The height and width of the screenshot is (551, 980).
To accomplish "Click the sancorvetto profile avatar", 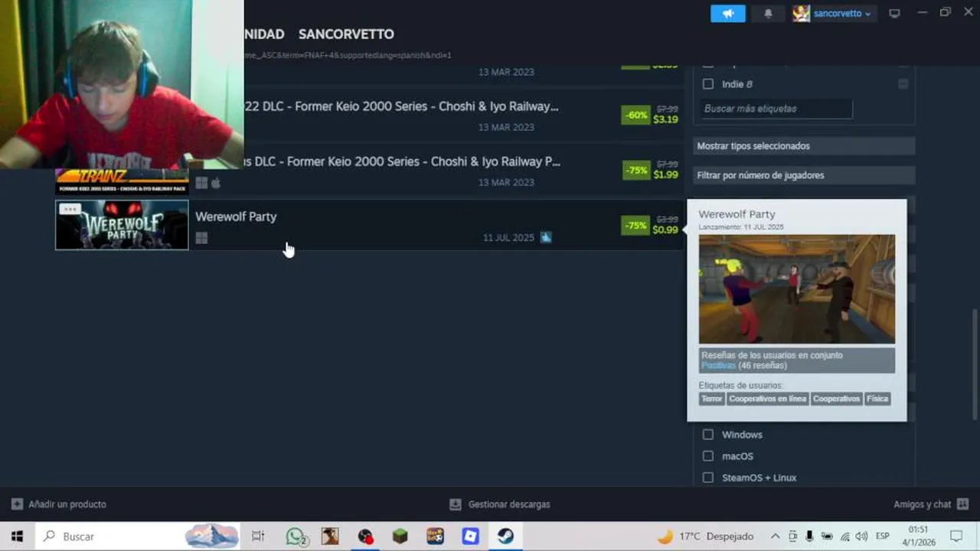I will 801,13.
